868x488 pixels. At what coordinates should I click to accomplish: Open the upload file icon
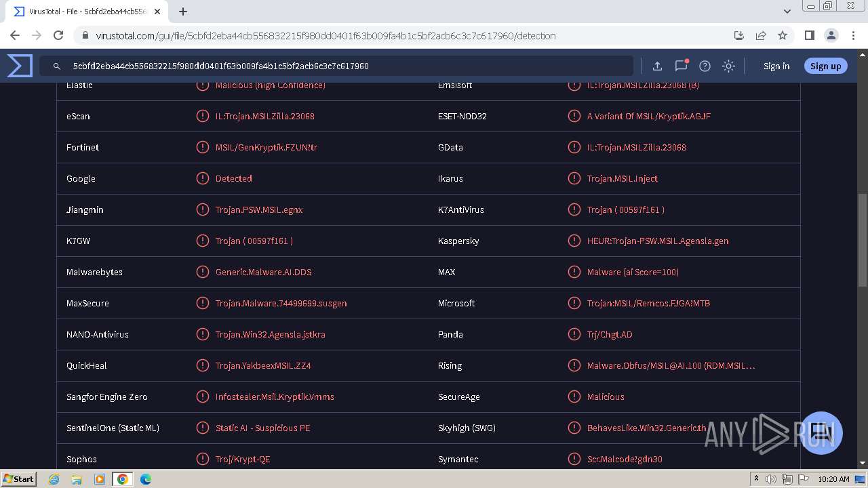[x=657, y=66]
